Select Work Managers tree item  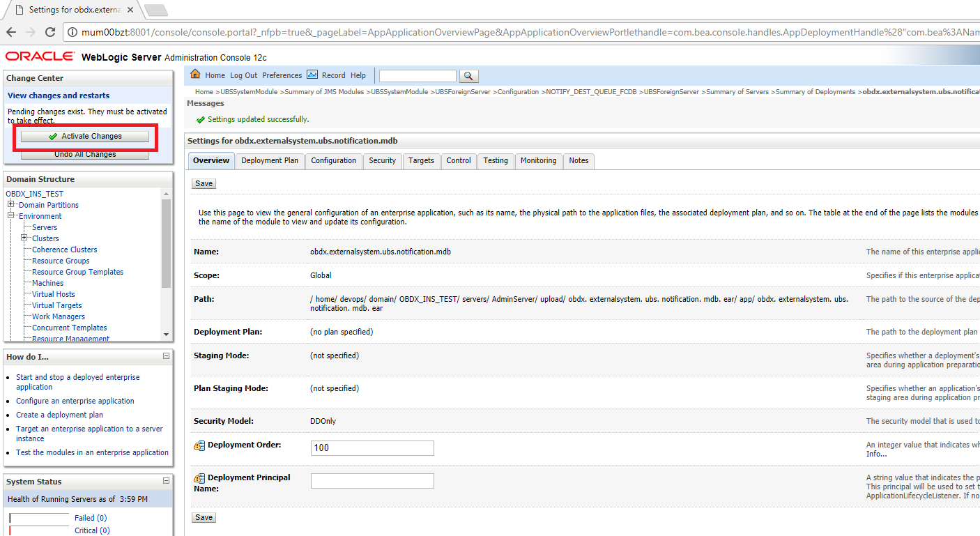tap(59, 316)
